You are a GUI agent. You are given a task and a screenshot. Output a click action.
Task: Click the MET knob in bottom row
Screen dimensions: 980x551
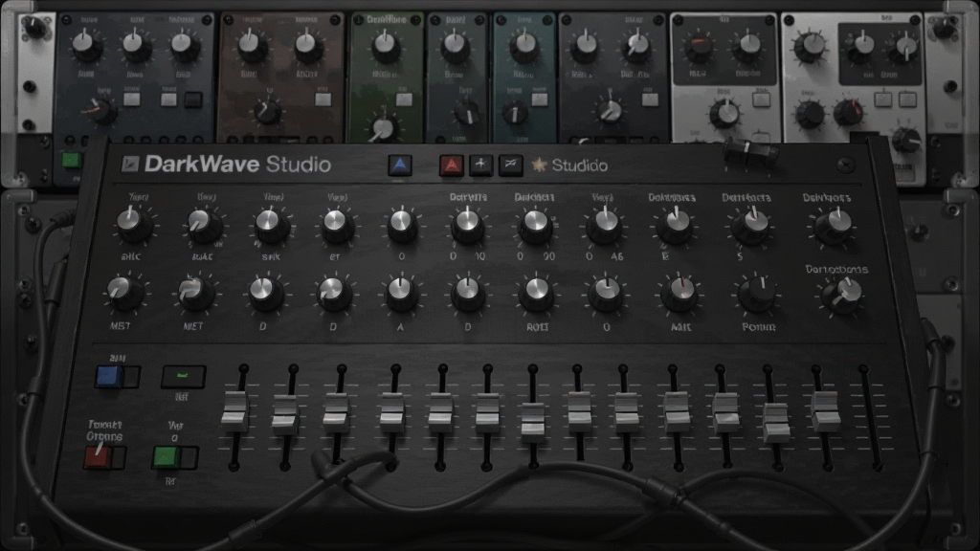coord(194,294)
